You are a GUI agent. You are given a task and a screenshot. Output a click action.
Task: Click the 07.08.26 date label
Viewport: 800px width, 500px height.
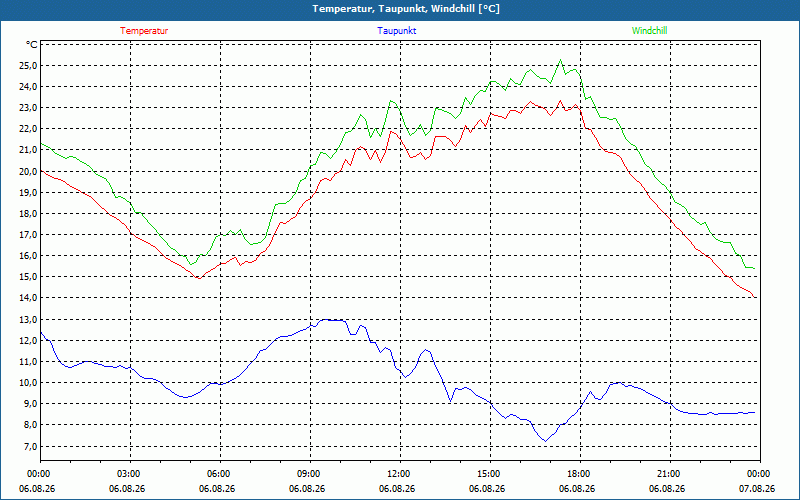pyautogui.click(x=757, y=489)
